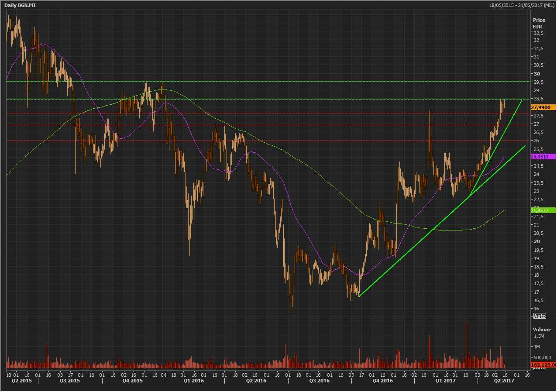Screen dimensions: 557x392
Task: Click the Price EUR axis header
Action: coord(539,23)
